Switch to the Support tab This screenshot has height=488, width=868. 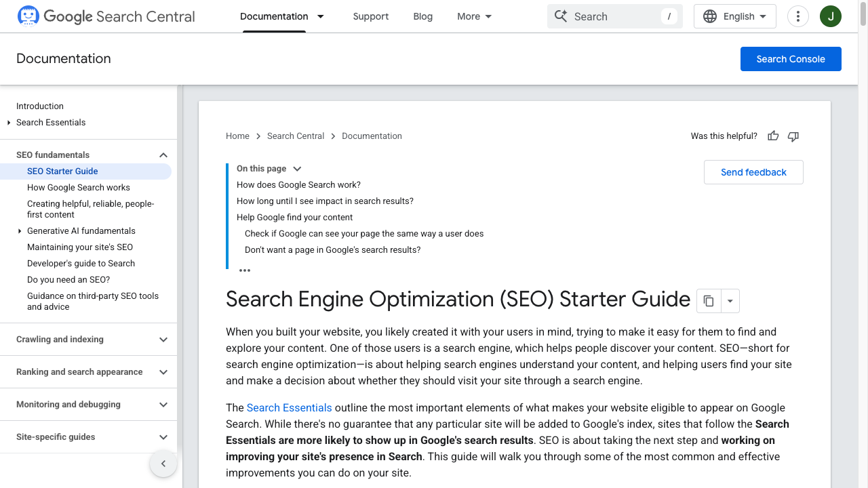[371, 16]
